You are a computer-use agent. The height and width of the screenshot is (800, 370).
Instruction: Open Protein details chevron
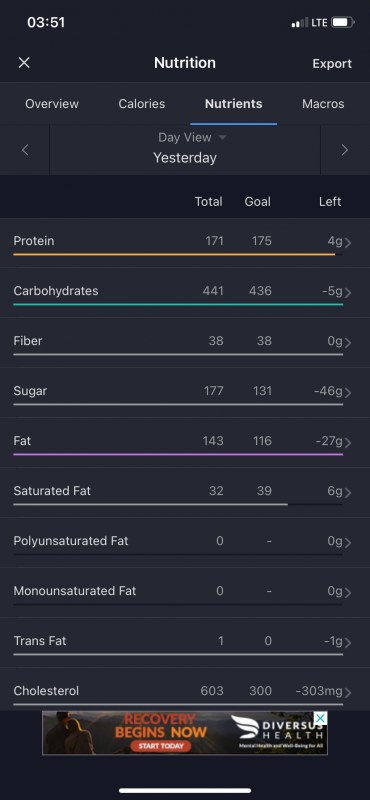tap(348, 242)
